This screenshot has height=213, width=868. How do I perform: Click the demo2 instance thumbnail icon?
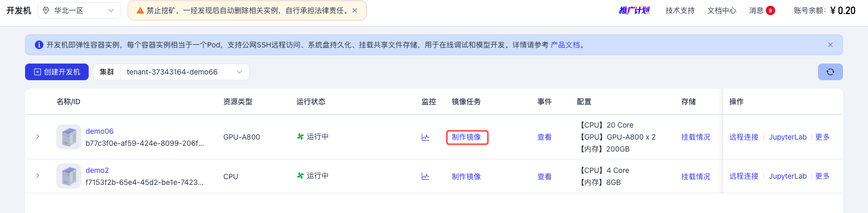click(x=69, y=176)
